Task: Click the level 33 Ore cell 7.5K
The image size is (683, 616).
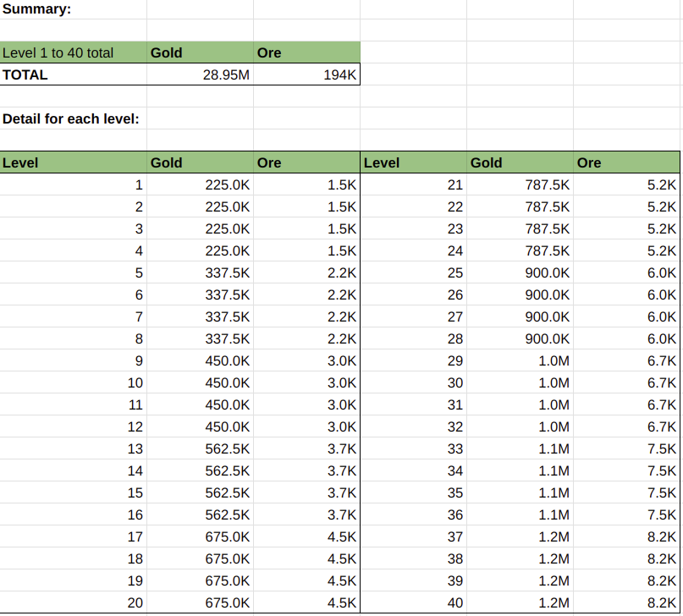Action: pos(626,448)
